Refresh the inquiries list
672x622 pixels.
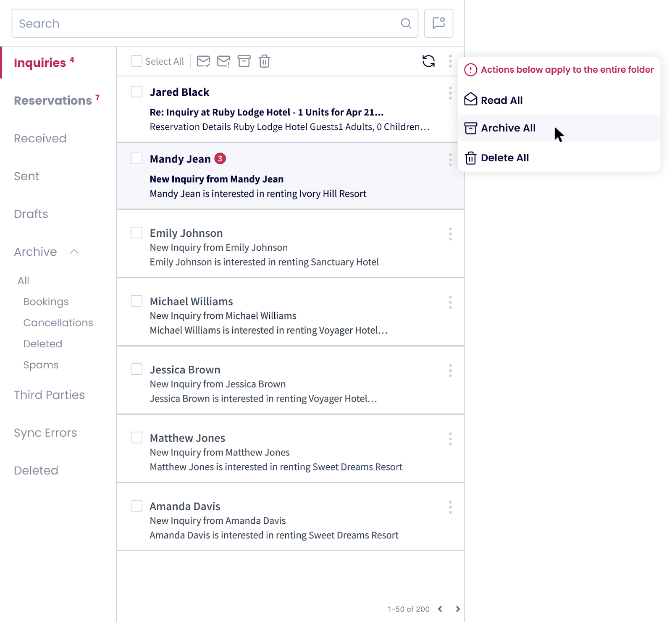[x=428, y=61]
